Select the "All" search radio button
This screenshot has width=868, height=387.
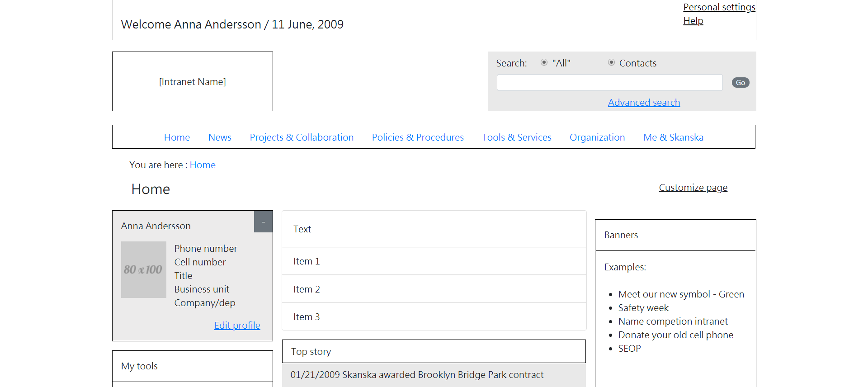click(x=544, y=62)
